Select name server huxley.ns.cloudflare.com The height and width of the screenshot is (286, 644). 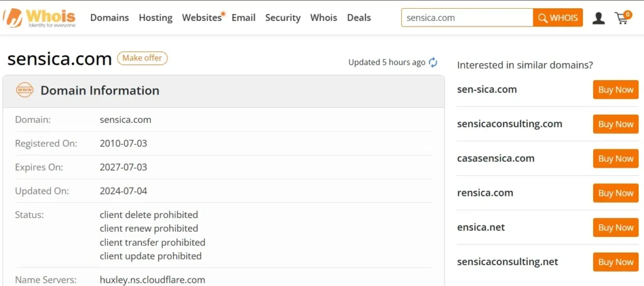pyautogui.click(x=152, y=280)
